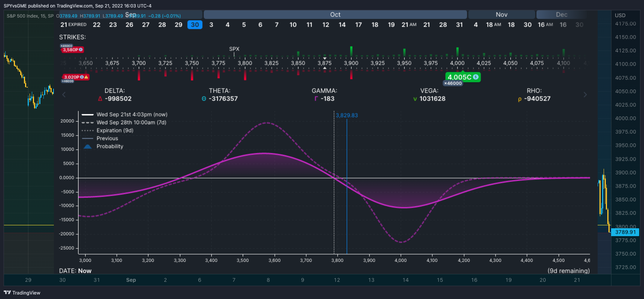Click the 3,580P put leg handle
The image size is (644, 299).
point(72,49)
